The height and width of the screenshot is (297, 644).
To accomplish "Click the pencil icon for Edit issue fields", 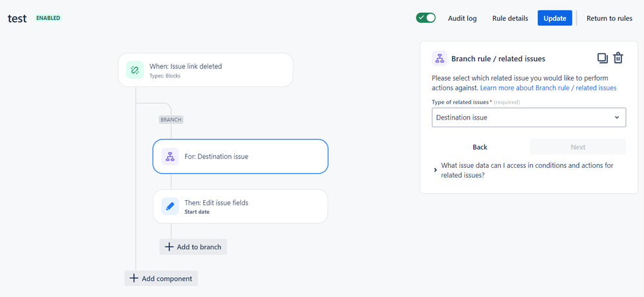I will point(170,206).
